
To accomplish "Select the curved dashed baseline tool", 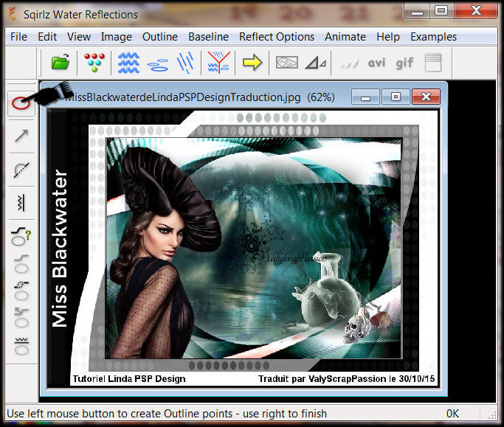I will (21, 170).
